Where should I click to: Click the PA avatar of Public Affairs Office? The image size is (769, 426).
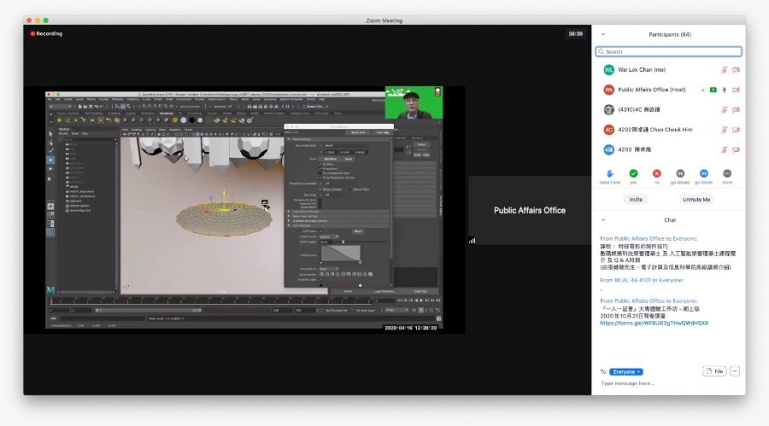click(x=609, y=90)
